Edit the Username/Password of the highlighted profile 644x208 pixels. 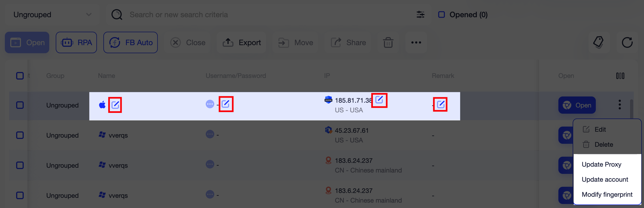tap(226, 104)
